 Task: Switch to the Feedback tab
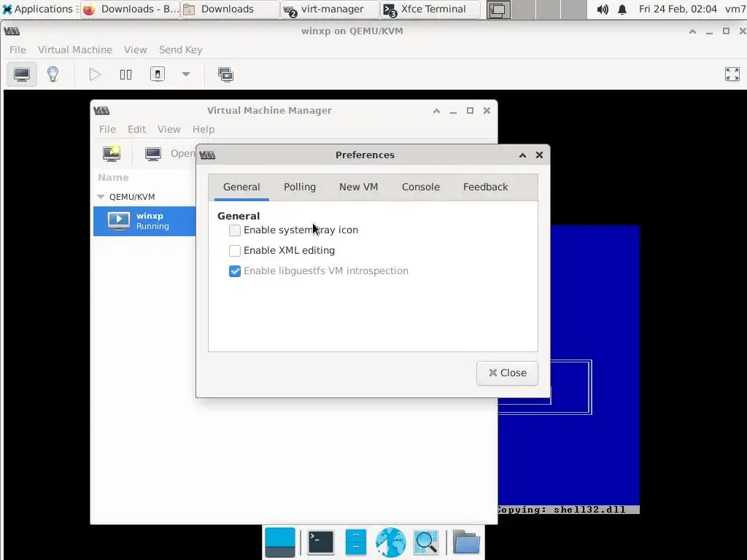485,187
